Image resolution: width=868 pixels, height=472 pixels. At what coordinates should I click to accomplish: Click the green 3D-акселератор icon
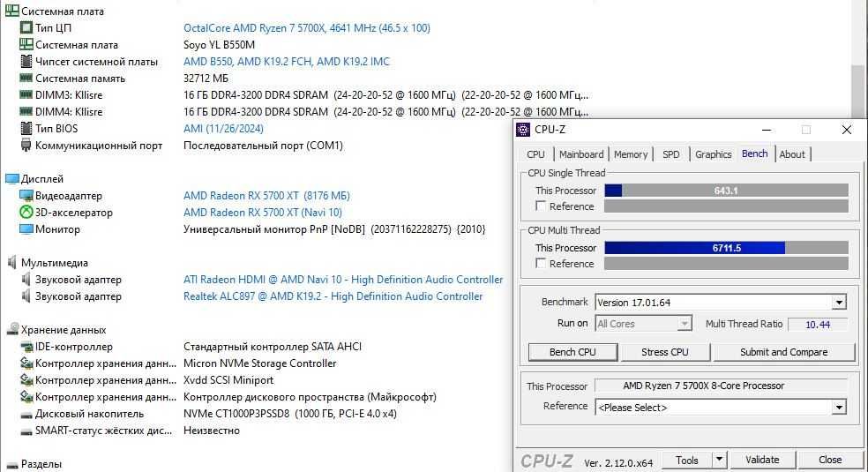pos(26,212)
